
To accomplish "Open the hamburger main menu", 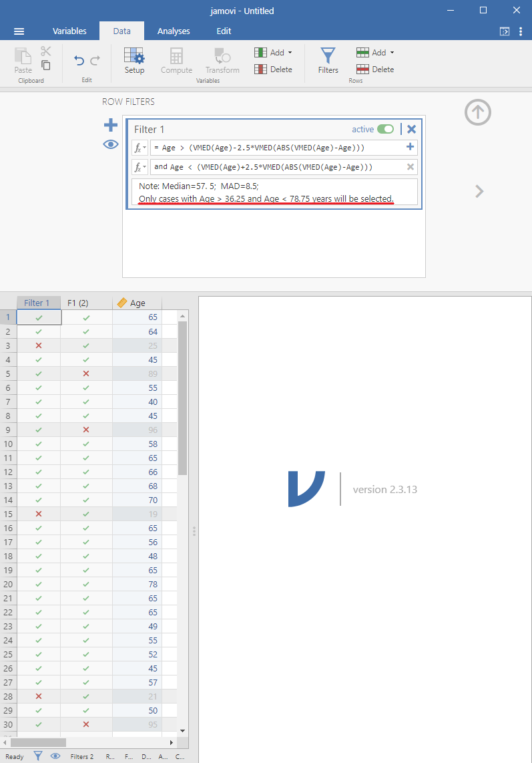I will 19,31.
